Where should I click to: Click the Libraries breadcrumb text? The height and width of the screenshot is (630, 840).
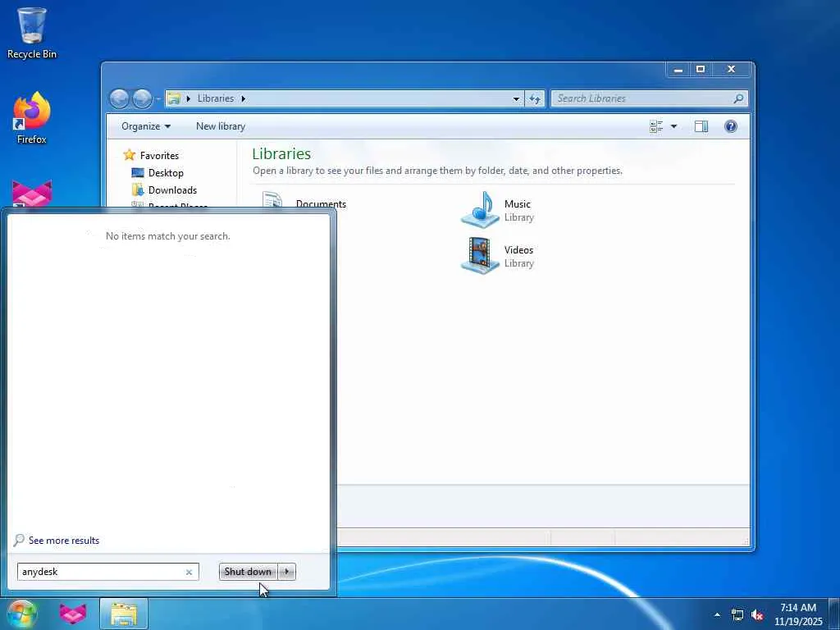[216, 98]
